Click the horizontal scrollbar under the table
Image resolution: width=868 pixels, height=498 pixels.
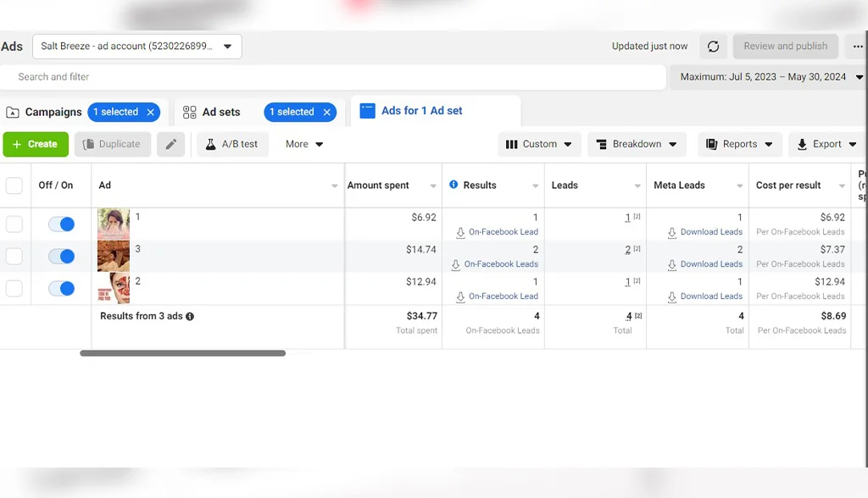tap(182, 353)
